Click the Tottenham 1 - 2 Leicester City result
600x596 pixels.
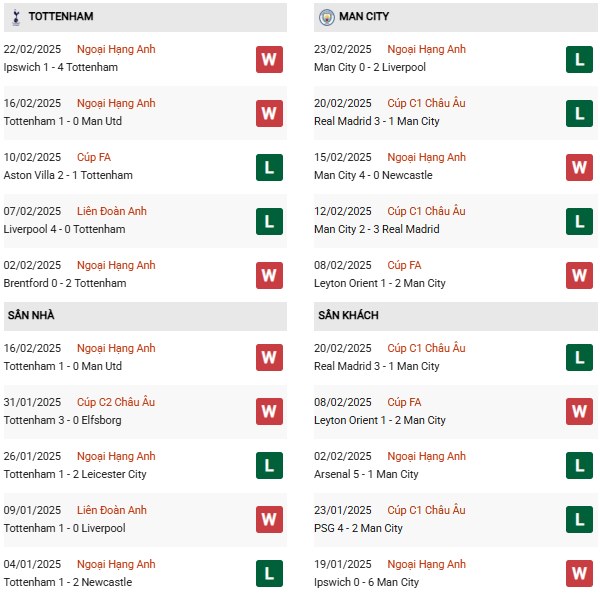pyautogui.click(x=76, y=474)
